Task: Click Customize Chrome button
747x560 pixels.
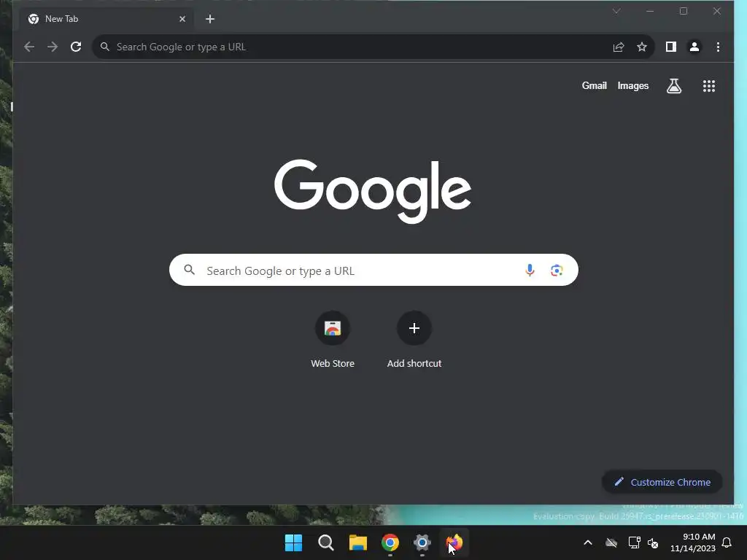Action: pos(662,482)
